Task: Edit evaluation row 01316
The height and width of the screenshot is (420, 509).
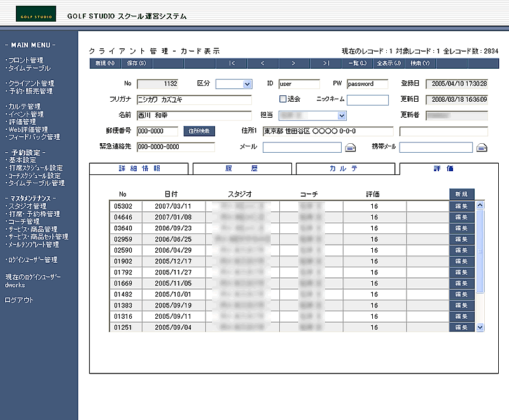Action: click(462, 316)
